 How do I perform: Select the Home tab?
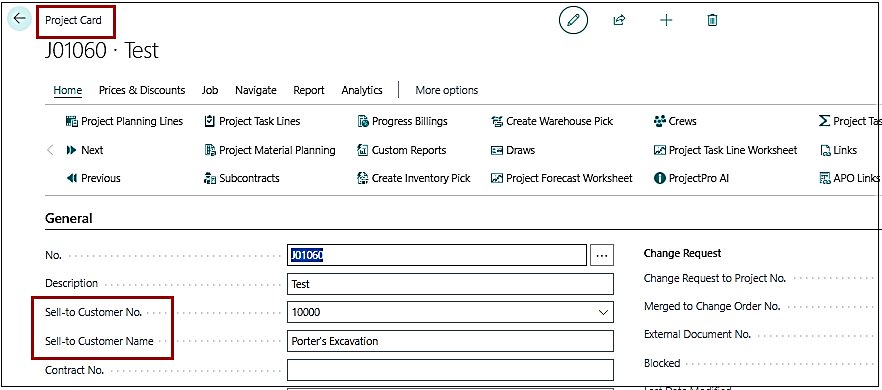(68, 90)
